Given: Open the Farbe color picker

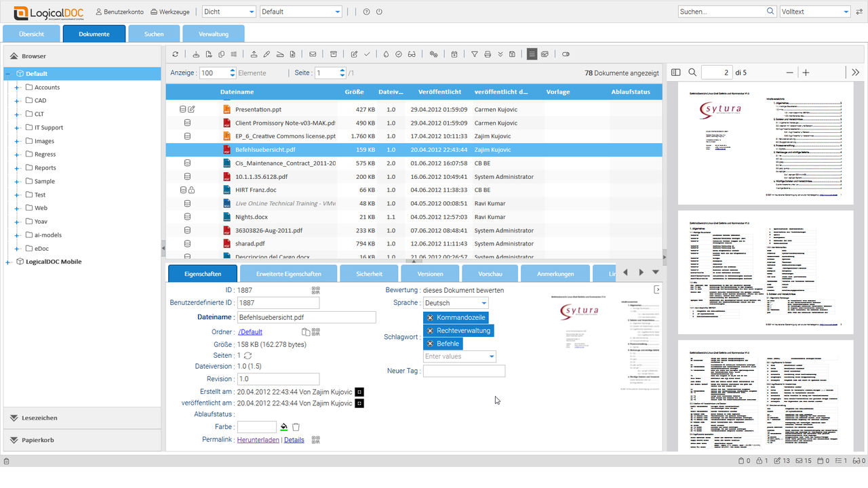Looking at the screenshot, I should (x=284, y=426).
